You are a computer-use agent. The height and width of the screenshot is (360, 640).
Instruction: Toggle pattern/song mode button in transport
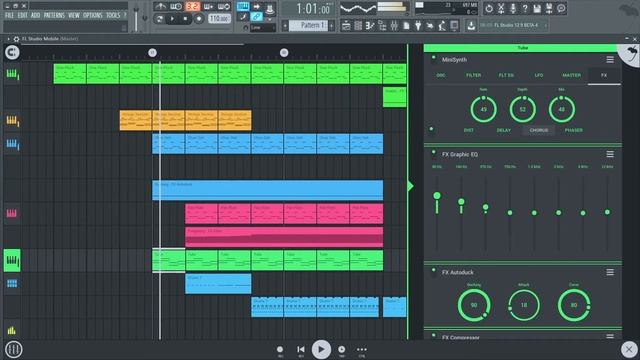coord(160,19)
